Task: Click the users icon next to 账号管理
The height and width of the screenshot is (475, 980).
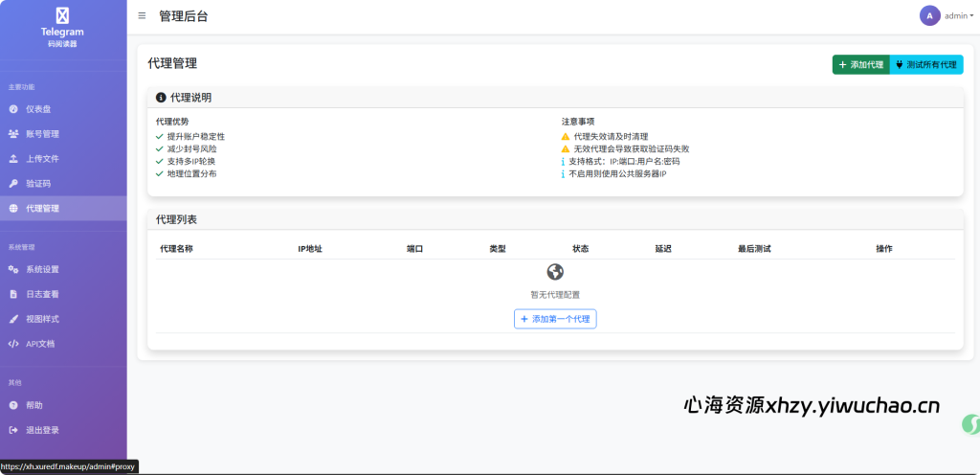Action: click(13, 134)
